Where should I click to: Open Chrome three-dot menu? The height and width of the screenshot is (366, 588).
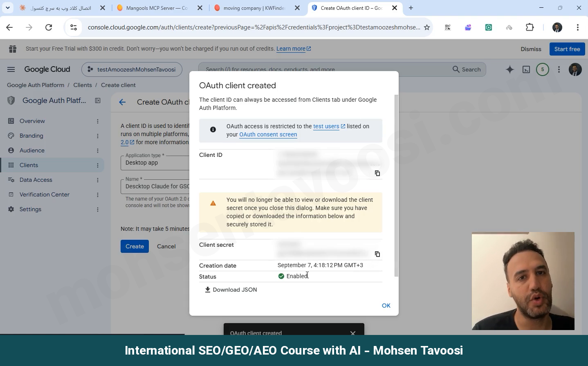click(578, 27)
